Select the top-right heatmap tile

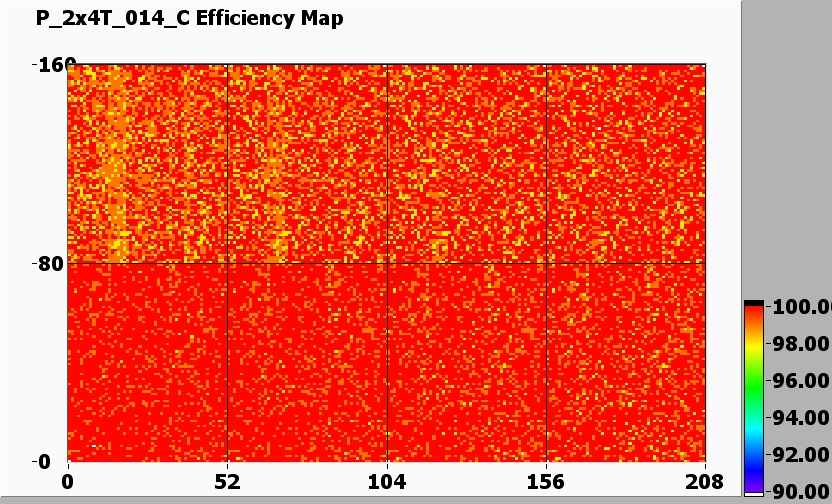pos(626,164)
